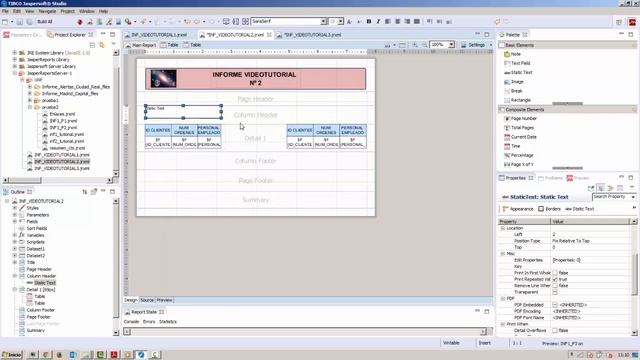This screenshot has height=360, width=640.
Task: Select the Total Pages composite element
Action: pos(519,128)
